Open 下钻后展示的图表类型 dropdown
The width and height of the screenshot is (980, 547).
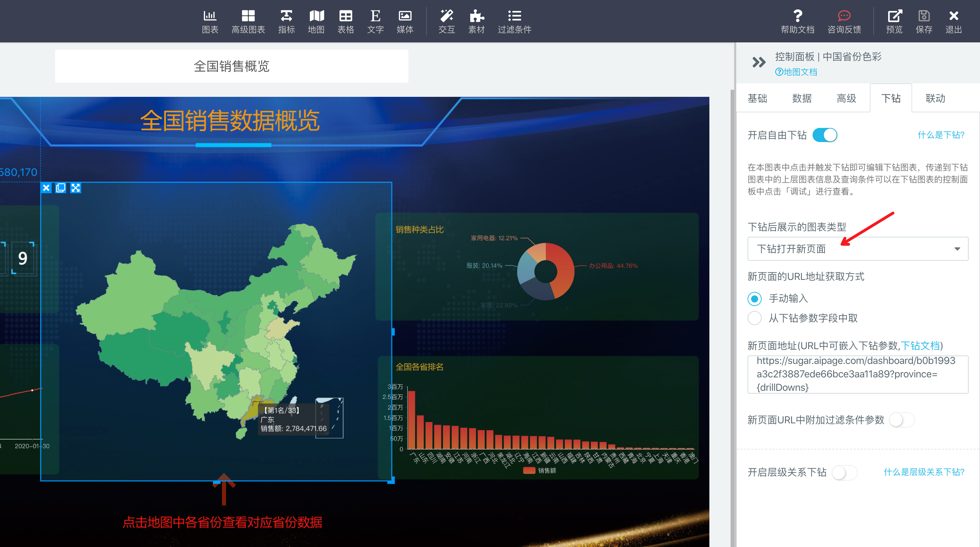pos(857,249)
